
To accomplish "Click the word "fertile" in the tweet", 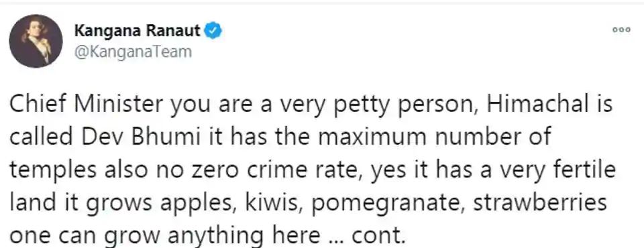I will point(589,170).
